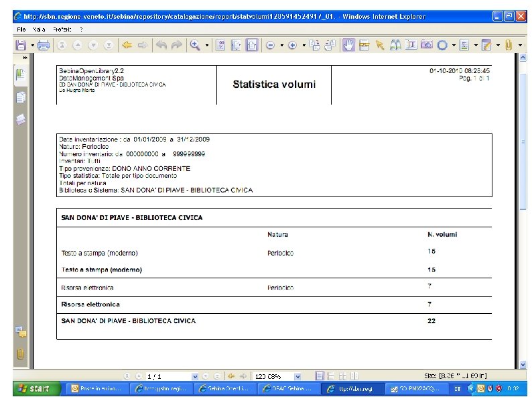532x399 pixels.
Task: Select the note pencil tool
Action: [x=486, y=45]
